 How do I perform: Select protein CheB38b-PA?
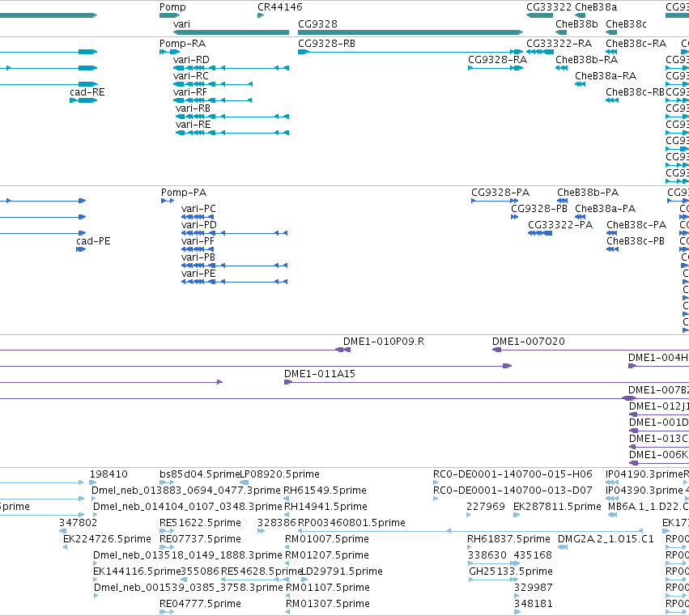pyautogui.click(x=588, y=193)
